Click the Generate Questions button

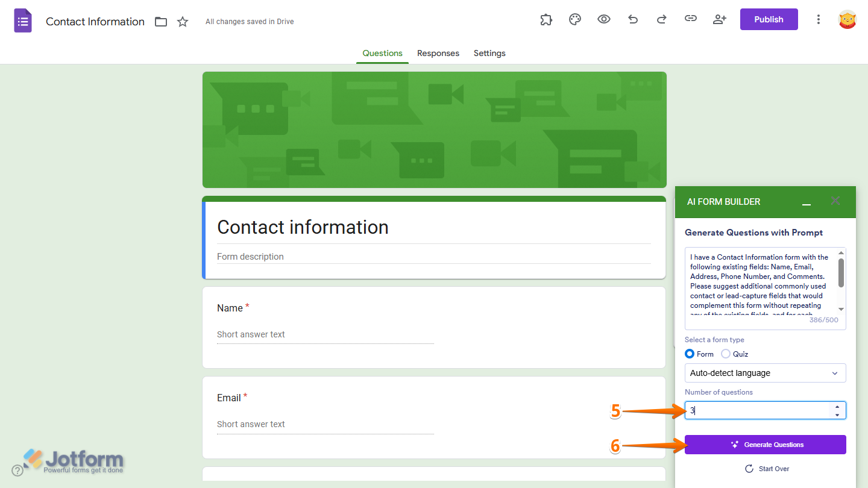coord(764,445)
